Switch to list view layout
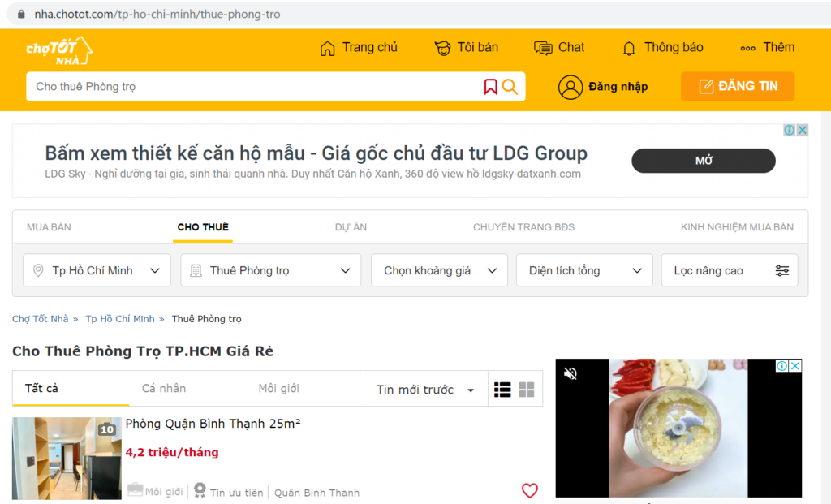This screenshot has width=831, height=504. [x=502, y=390]
